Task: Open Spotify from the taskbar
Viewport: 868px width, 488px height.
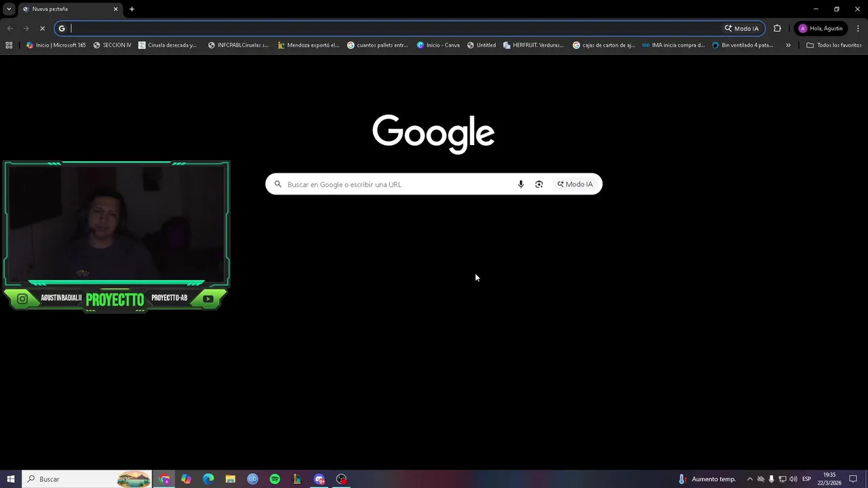Action: [275, 479]
